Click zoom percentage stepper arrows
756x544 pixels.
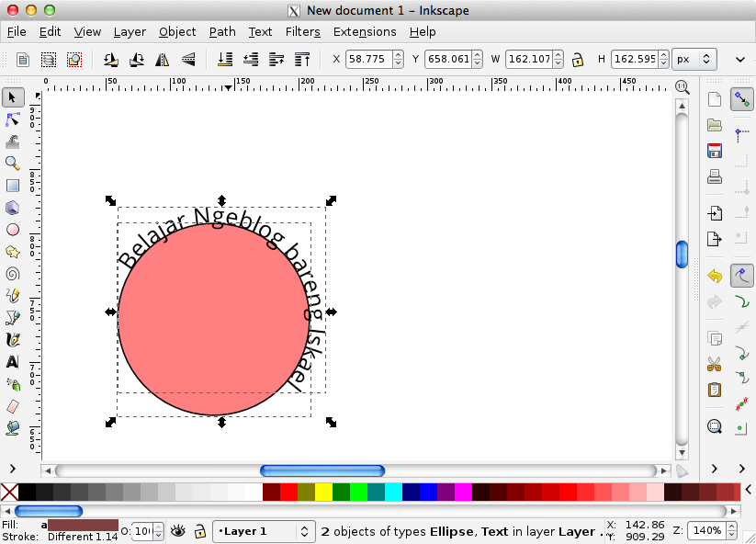732,530
